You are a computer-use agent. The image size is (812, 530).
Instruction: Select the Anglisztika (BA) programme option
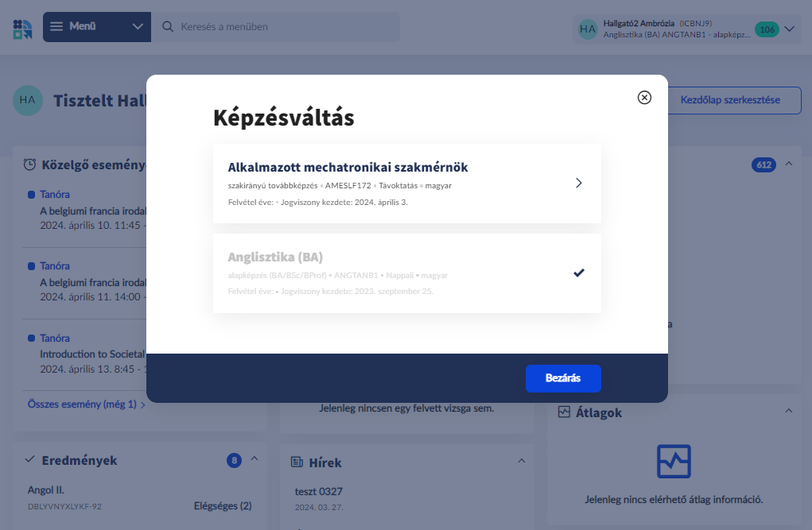point(406,273)
